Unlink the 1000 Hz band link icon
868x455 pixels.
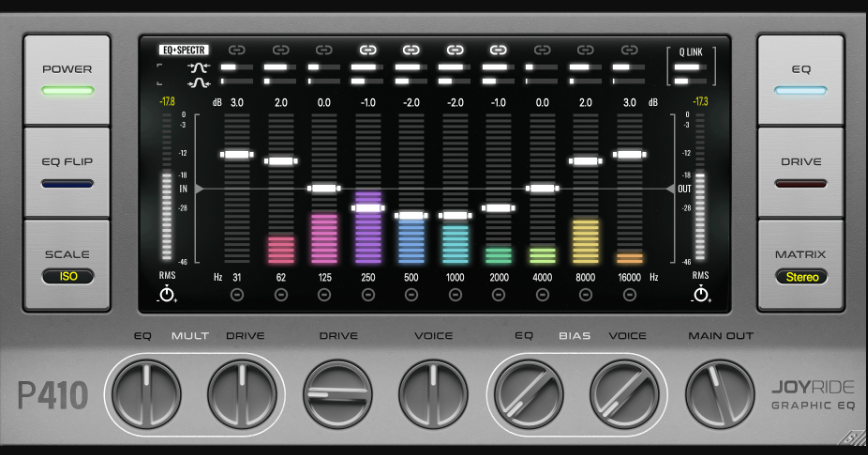tap(455, 50)
